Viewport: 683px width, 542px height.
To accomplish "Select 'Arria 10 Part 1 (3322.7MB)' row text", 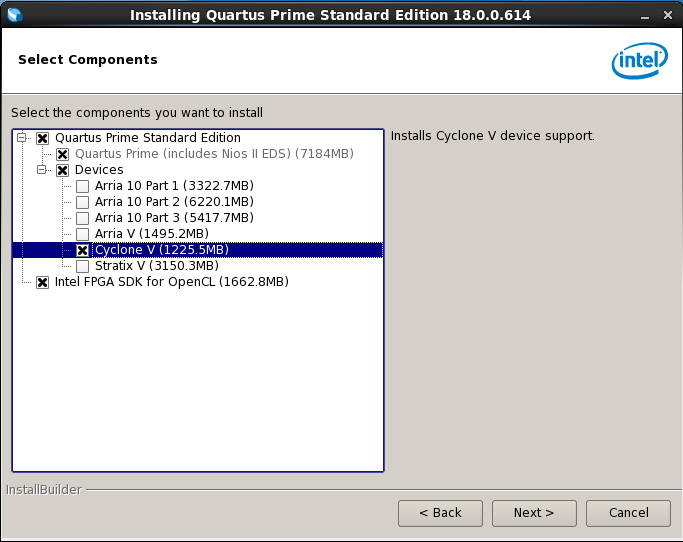I will (x=174, y=186).
